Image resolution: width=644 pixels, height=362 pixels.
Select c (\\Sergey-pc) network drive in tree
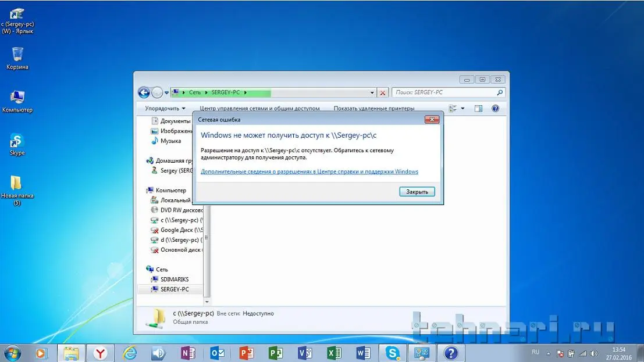pyautogui.click(x=177, y=220)
